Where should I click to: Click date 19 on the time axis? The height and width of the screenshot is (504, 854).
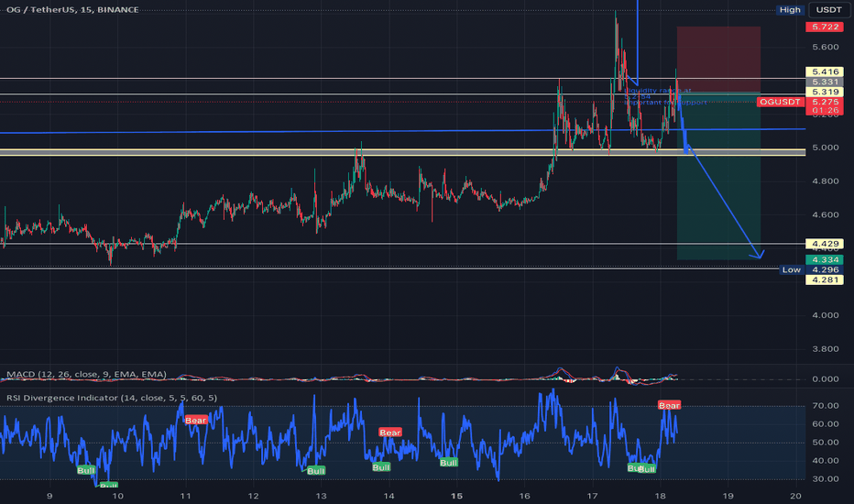(x=728, y=496)
